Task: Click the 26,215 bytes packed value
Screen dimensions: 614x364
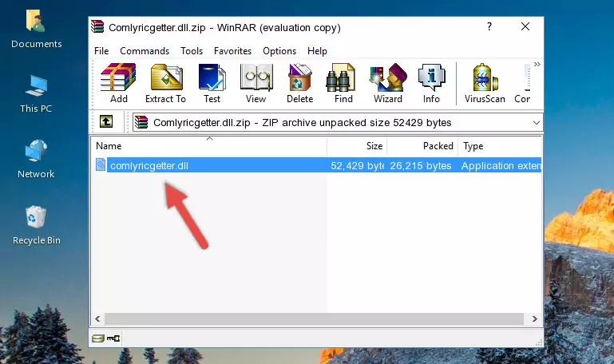Action: point(420,165)
